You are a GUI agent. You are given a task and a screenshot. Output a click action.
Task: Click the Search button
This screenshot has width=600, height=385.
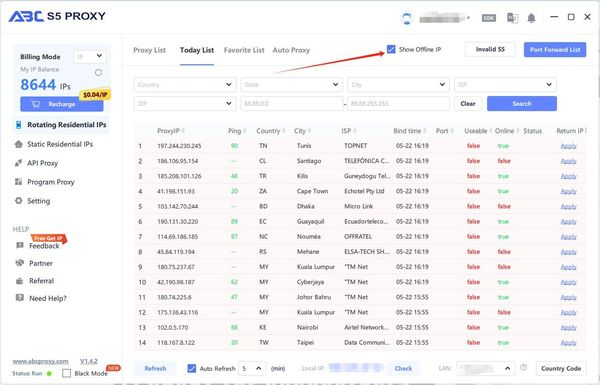(522, 104)
